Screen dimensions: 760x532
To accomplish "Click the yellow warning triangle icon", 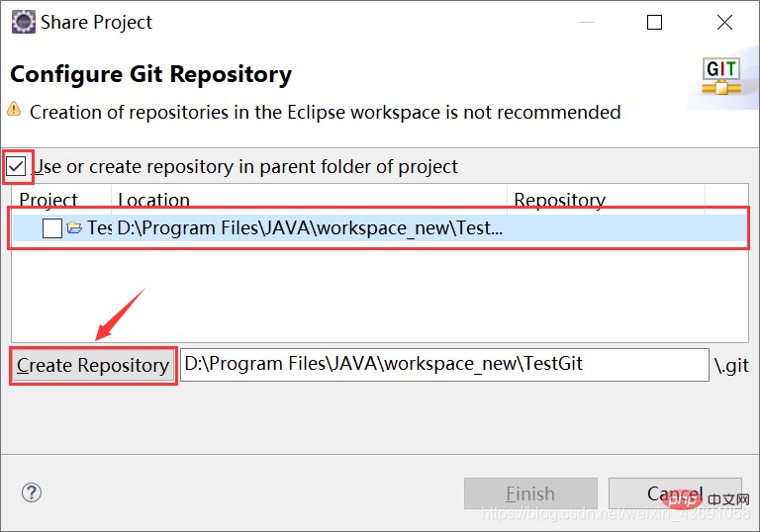I will pos(14,109).
